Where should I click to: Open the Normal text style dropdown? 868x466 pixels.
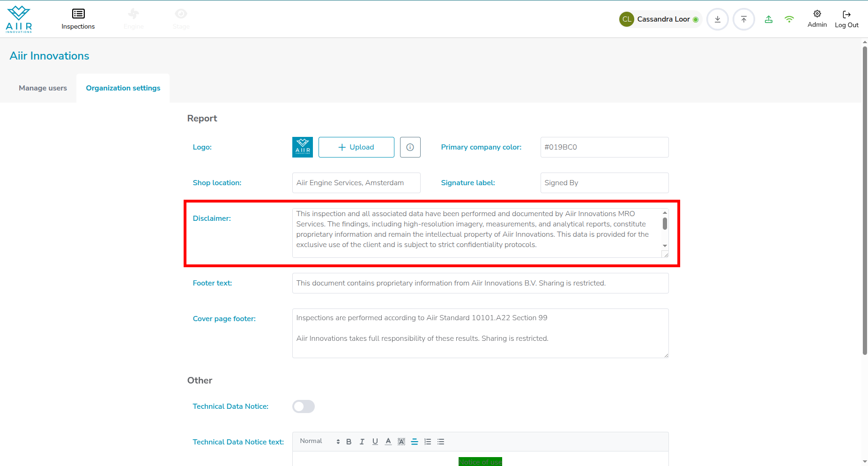click(x=320, y=441)
